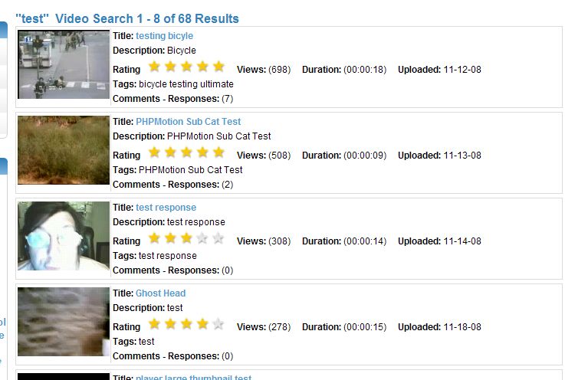Open the testing bicyle video link
The image size is (588, 380).
tap(164, 36)
